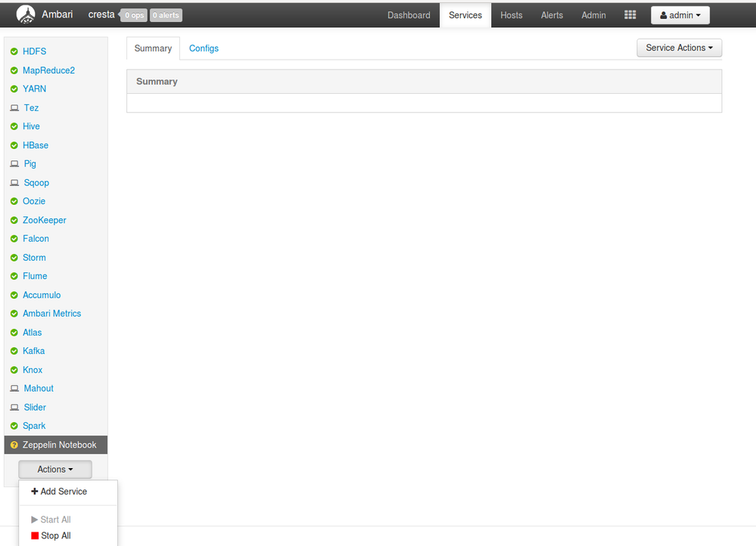Click the Sqoop installed-service monitor icon
Screen dimensions: 756x546
[x=14, y=182]
